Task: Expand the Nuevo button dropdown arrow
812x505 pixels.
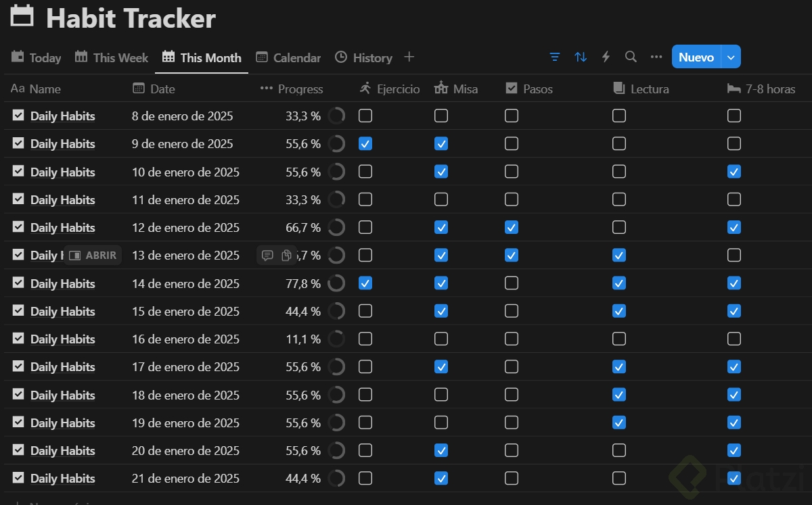Action: 731,57
